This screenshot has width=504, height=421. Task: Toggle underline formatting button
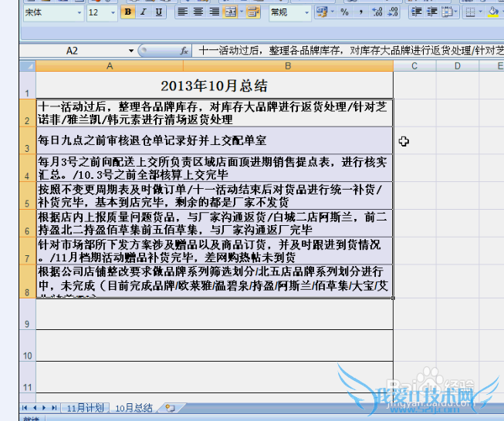click(x=158, y=12)
